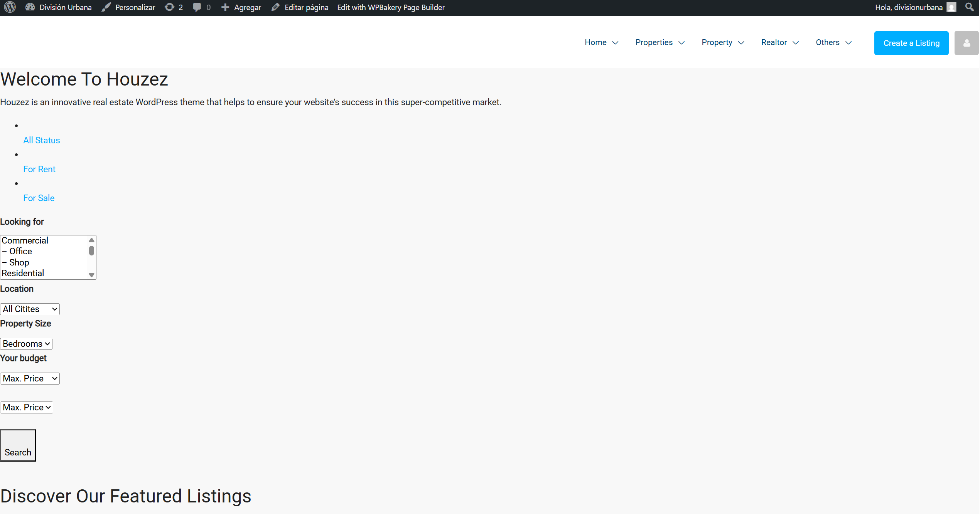Open the Bedrooms dropdown

(x=26, y=344)
